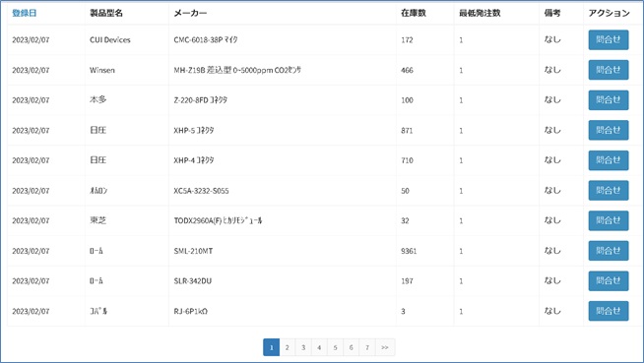Click 問合せ button for SLR-342DU row
The image size is (644, 363).
609,281
